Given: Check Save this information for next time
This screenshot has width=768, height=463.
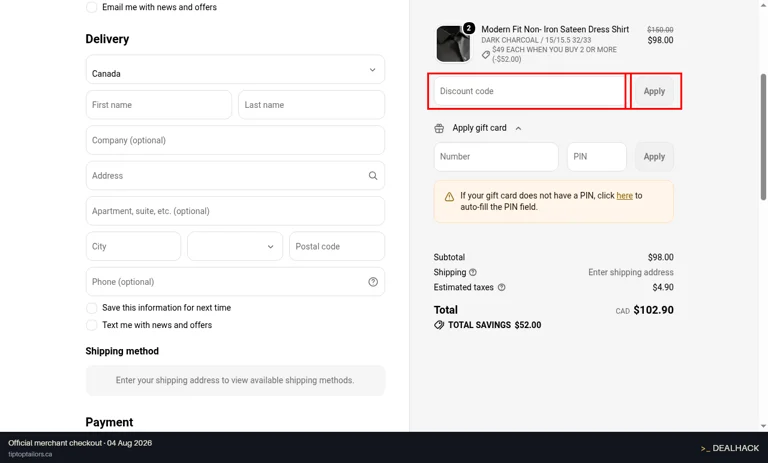Looking at the screenshot, I should pyautogui.click(x=91, y=308).
